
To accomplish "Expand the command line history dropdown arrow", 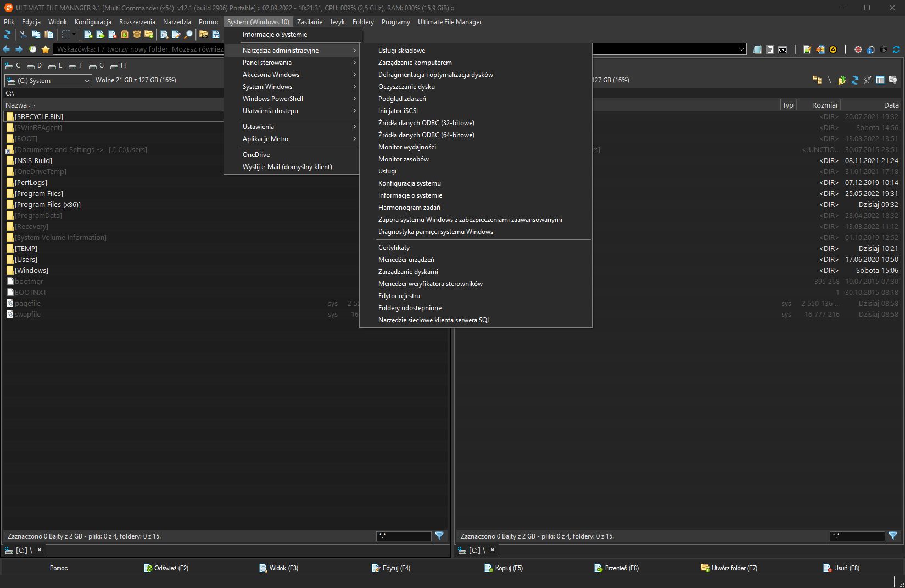I will coord(741,49).
